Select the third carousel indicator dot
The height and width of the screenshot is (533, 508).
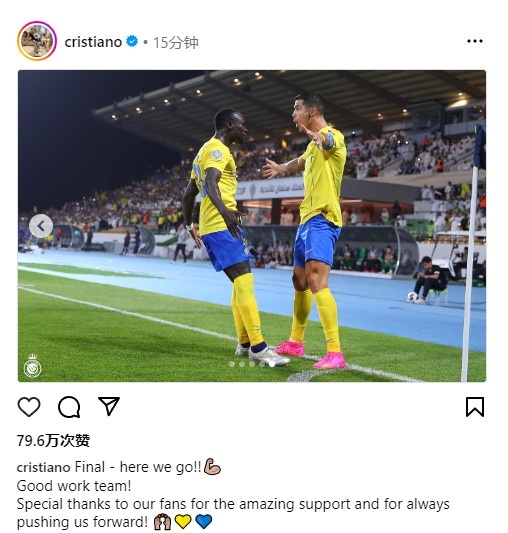pyautogui.click(x=252, y=364)
